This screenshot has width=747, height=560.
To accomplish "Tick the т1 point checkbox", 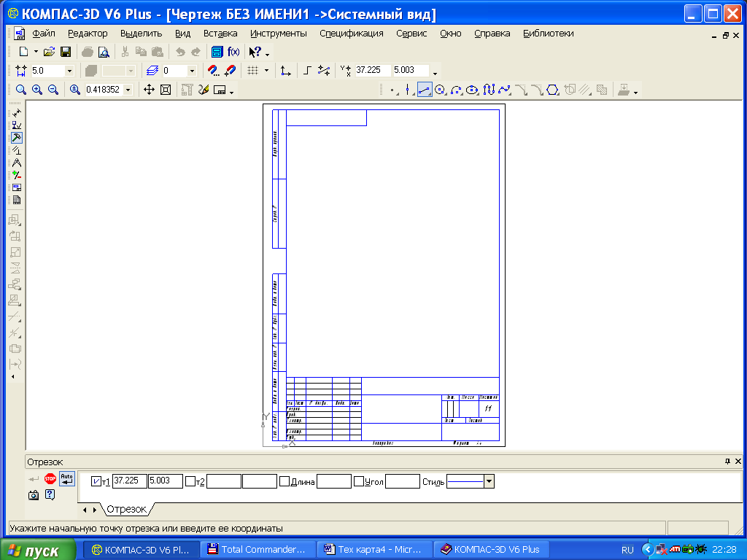I will [96, 481].
